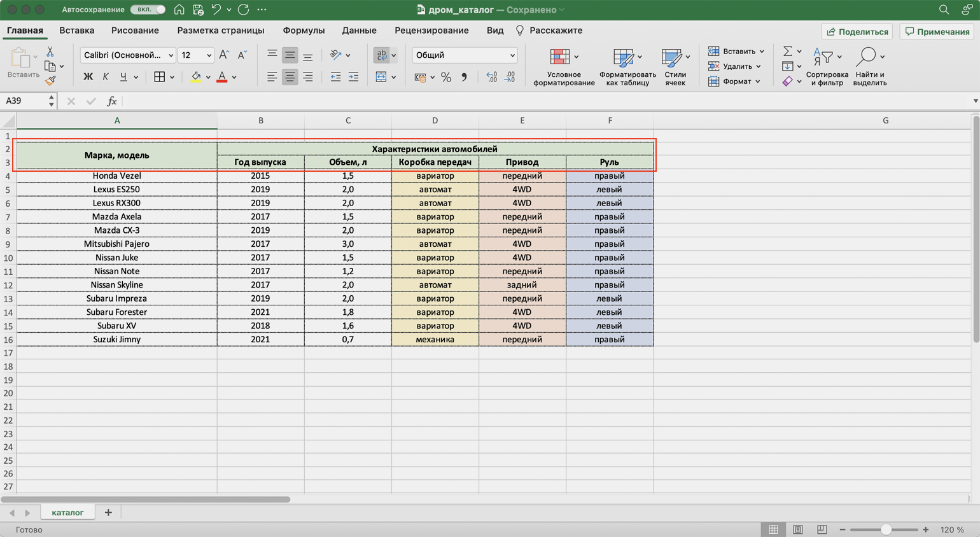Switch to the Формулы ribbon tab
Viewport: 980px width, 537px height.
(304, 31)
